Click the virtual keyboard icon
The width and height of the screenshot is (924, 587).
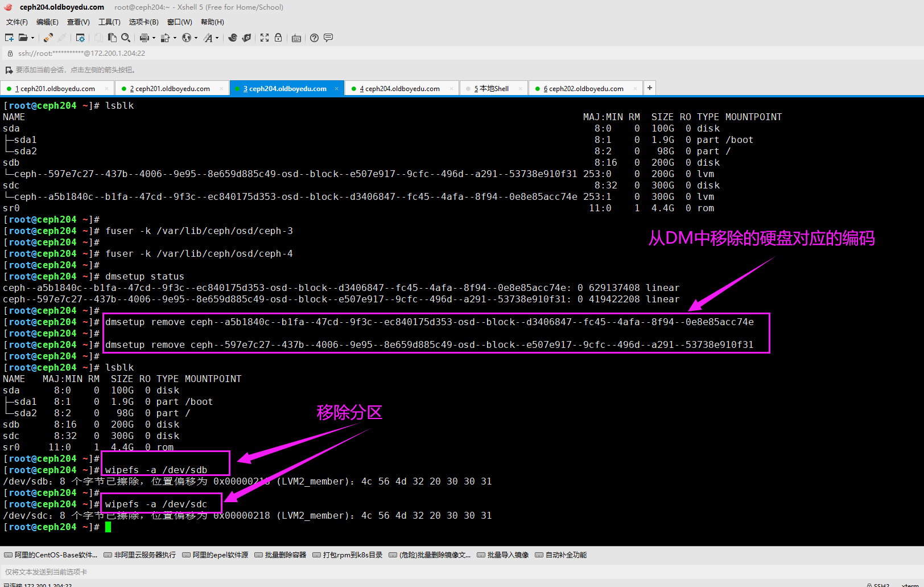tap(296, 38)
